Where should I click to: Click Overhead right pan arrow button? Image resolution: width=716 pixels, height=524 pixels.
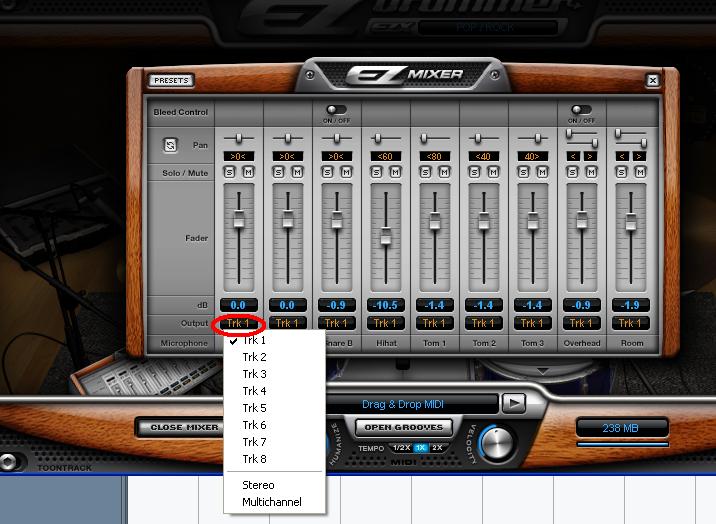(x=590, y=157)
